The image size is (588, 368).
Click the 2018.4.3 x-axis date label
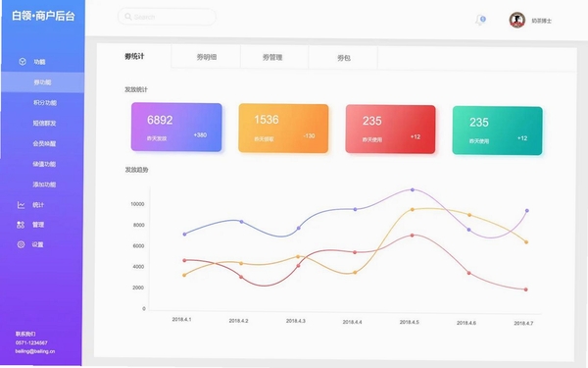[x=296, y=321]
